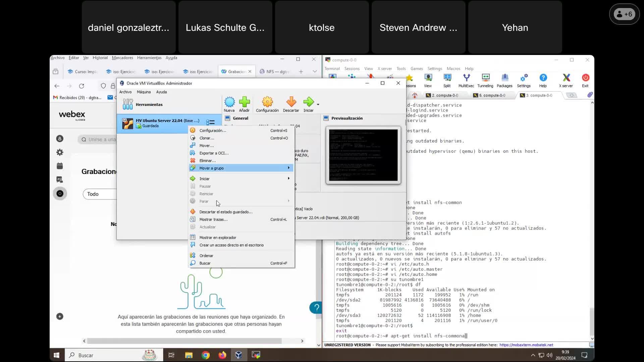Click the Nueva VM toolbar icon
This screenshot has height=362, width=644.
click(x=229, y=102)
